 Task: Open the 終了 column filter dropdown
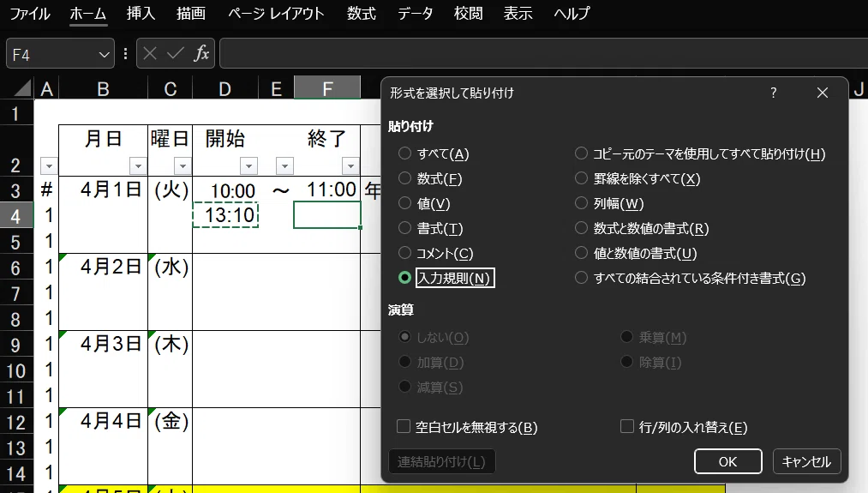350,165
